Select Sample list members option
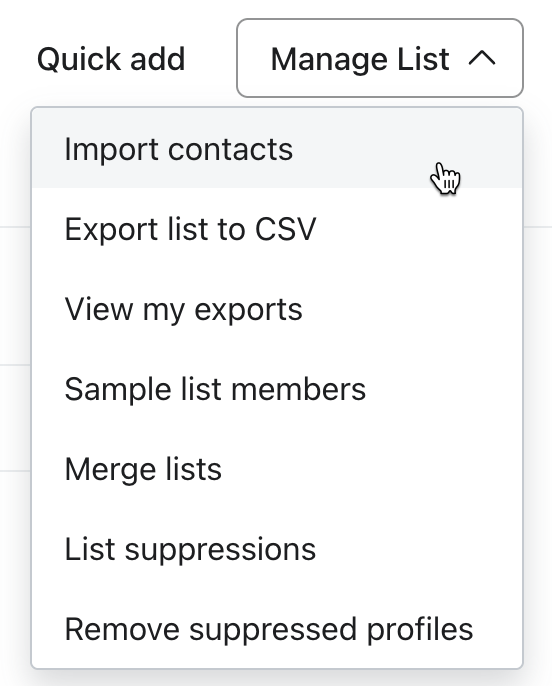Screen dimensions: 552x686 [277, 389]
